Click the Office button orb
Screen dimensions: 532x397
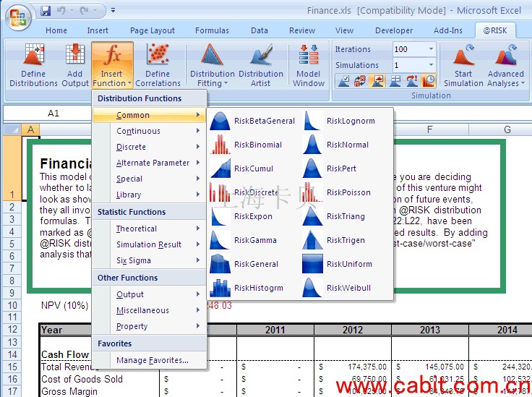[17, 17]
